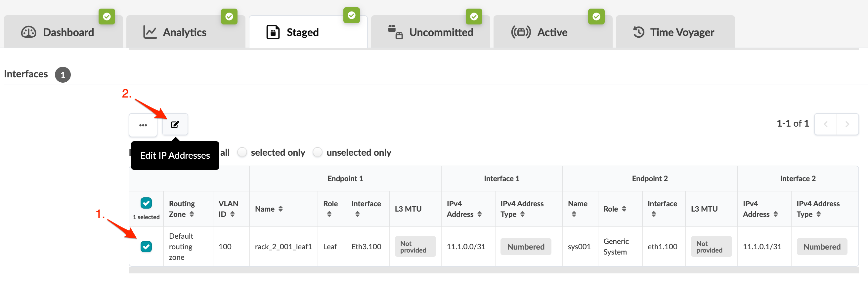Click the horizontal scrollbar below the table
Image resolution: width=868 pixels, height=281 pixels.
[x=493, y=270]
